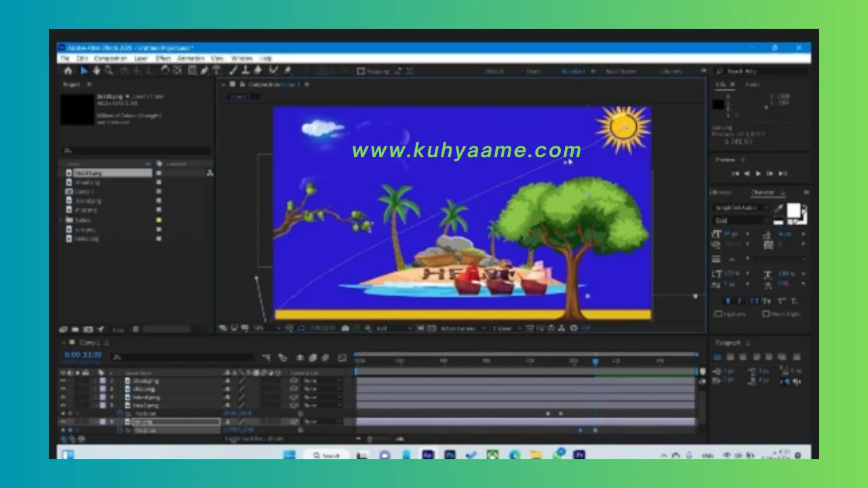
Task: Open the viewer resolution dropdown
Action: (x=393, y=328)
